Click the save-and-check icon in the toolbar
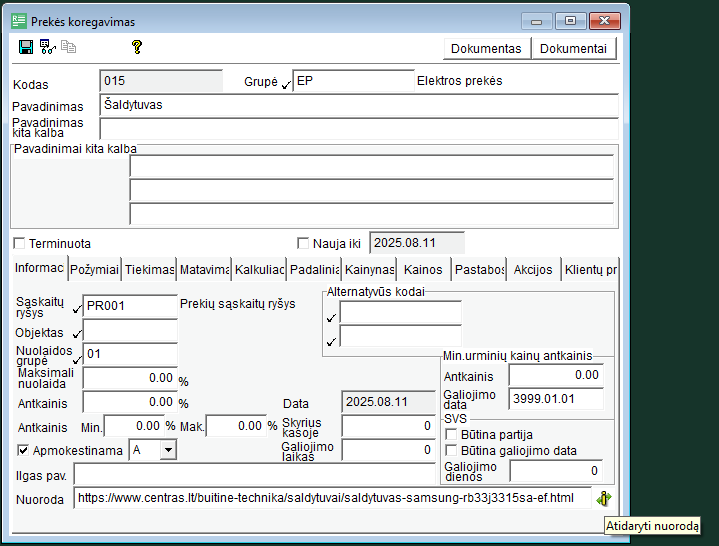Viewport: 719px width, 546px height. point(47,47)
